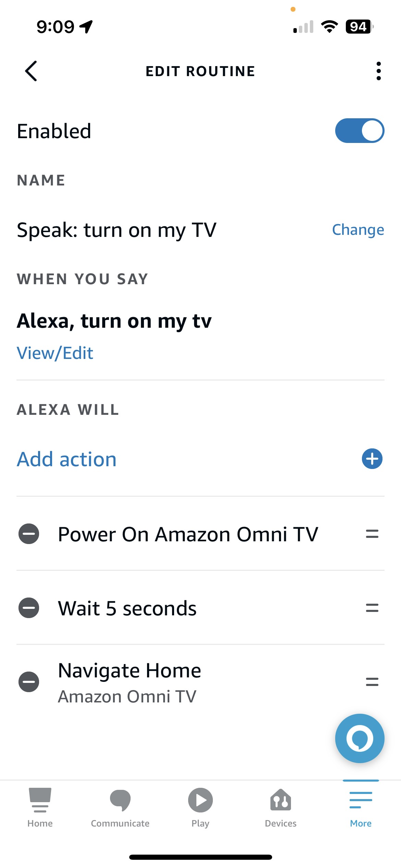Image resolution: width=401 pixels, height=868 pixels.
Task: Select the More tab
Action: click(361, 807)
